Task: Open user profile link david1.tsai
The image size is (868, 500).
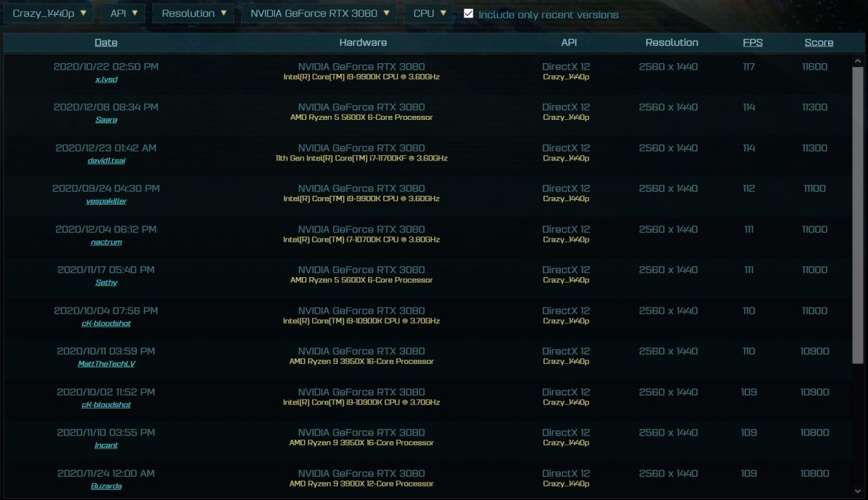Action: pyautogui.click(x=106, y=161)
